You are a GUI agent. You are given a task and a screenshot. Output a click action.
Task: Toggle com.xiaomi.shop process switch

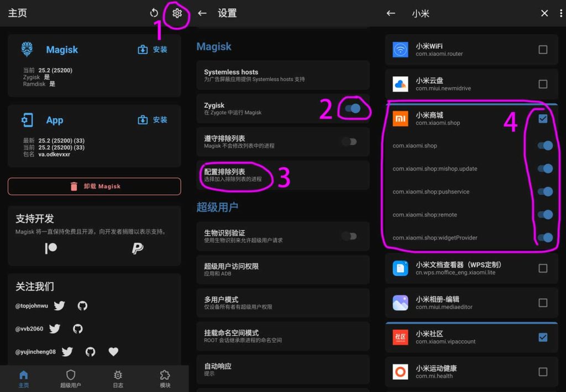pos(545,145)
